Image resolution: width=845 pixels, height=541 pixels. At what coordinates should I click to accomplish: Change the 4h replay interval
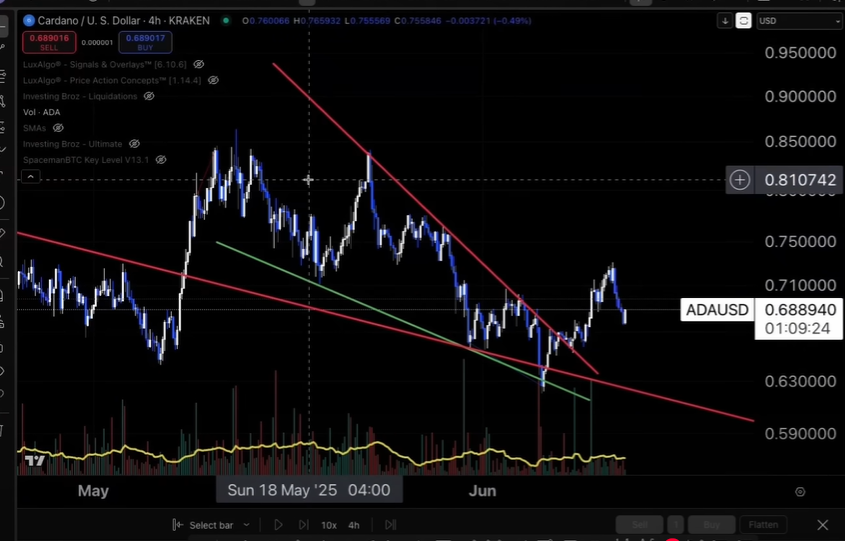point(354,525)
